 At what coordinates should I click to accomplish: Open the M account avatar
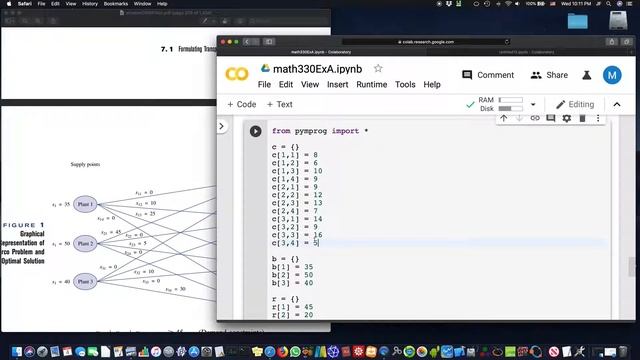(x=612, y=75)
